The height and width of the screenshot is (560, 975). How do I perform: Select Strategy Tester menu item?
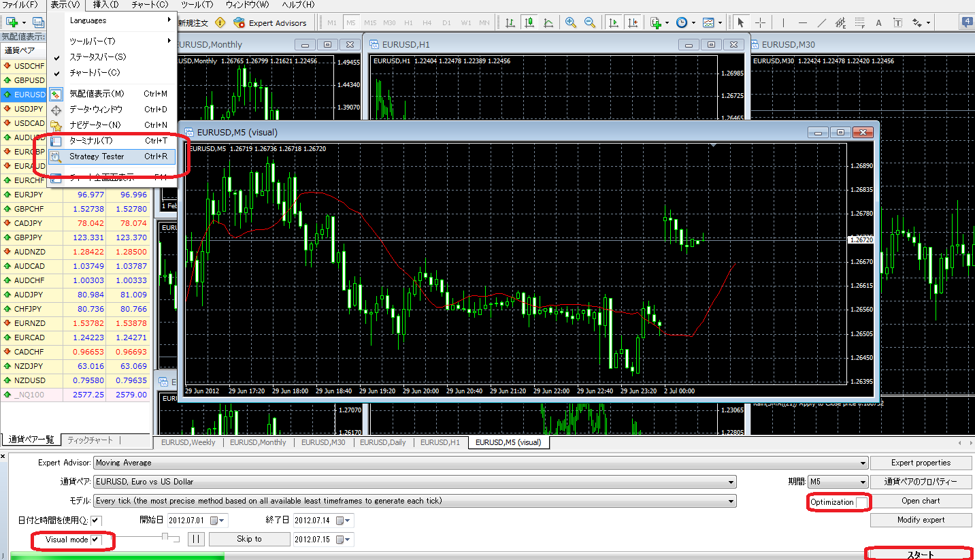[113, 157]
